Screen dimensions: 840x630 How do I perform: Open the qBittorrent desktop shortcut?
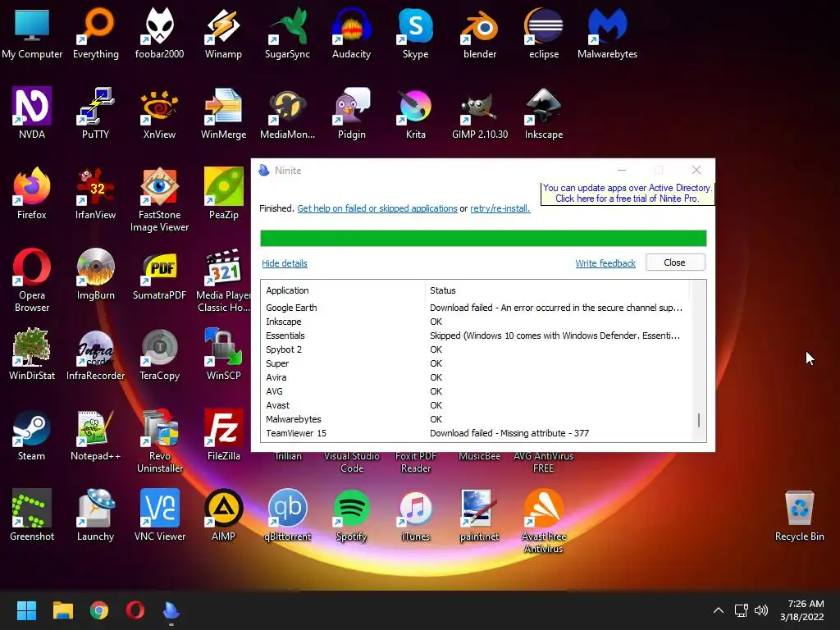(287, 515)
